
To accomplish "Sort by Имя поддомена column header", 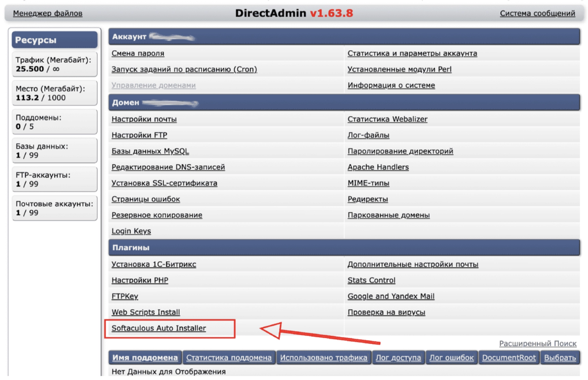I will pyautogui.click(x=145, y=357).
